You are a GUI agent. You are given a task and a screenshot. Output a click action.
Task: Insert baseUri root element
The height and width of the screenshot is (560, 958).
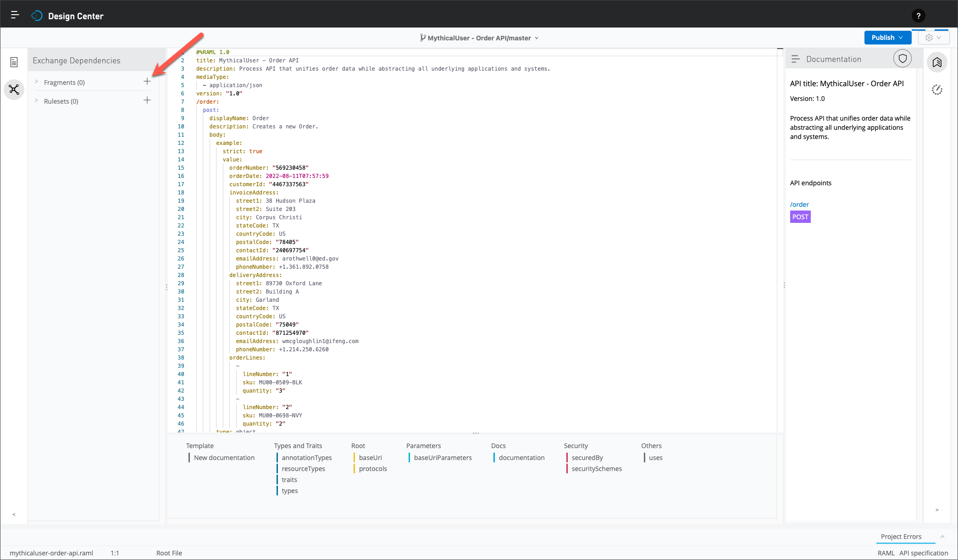click(370, 458)
